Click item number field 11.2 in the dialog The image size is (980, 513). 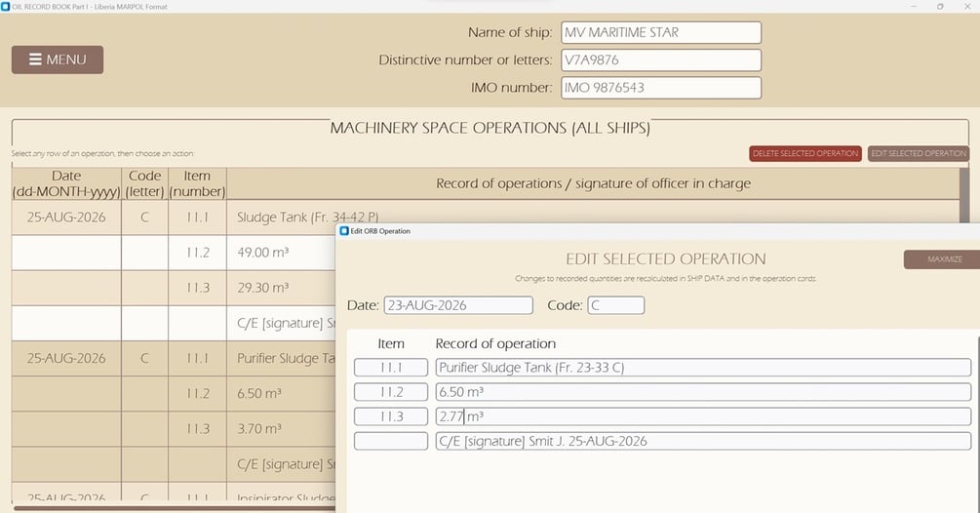391,392
